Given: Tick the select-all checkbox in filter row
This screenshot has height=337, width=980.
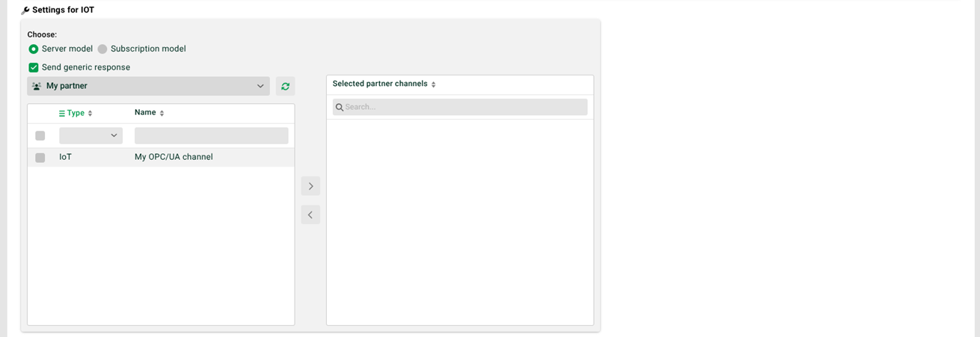Looking at the screenshot, I should [40, 136].
